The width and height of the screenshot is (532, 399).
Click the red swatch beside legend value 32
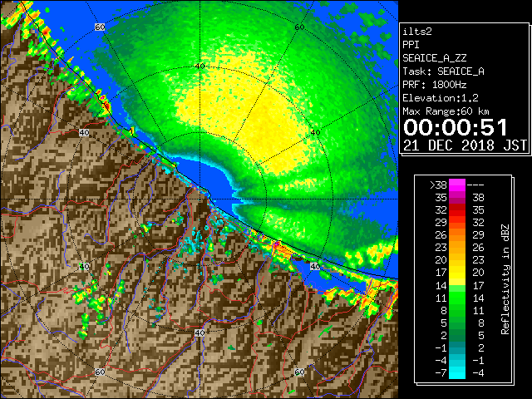point(457,210)
